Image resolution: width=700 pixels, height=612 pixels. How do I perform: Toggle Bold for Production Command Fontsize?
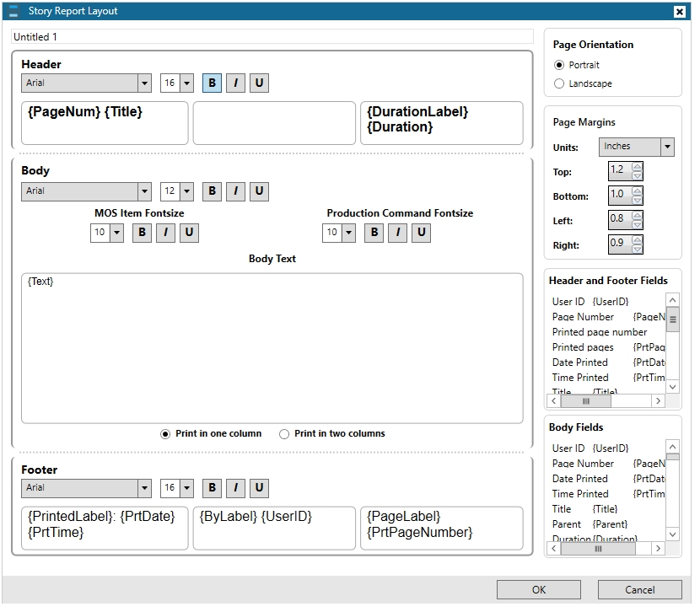(374, 233)
